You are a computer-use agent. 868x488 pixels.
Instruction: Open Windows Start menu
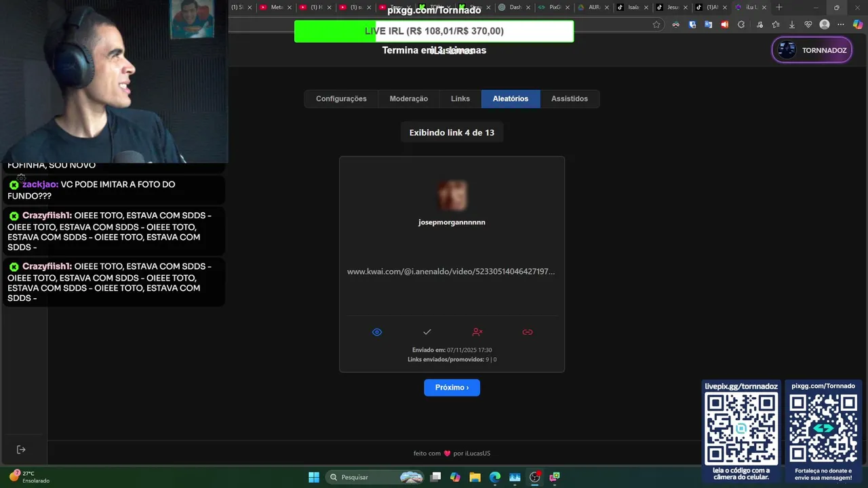[x=314, y=477]
